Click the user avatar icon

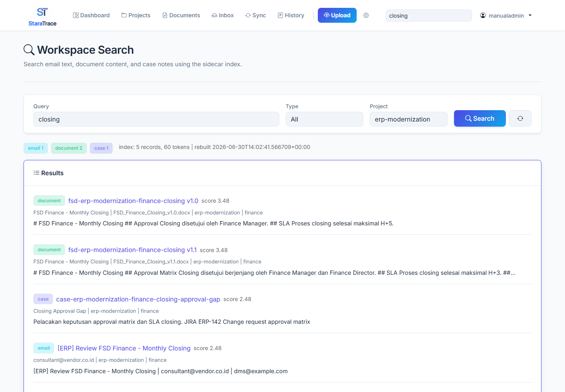pyautogui.click(x=483, y=15)
